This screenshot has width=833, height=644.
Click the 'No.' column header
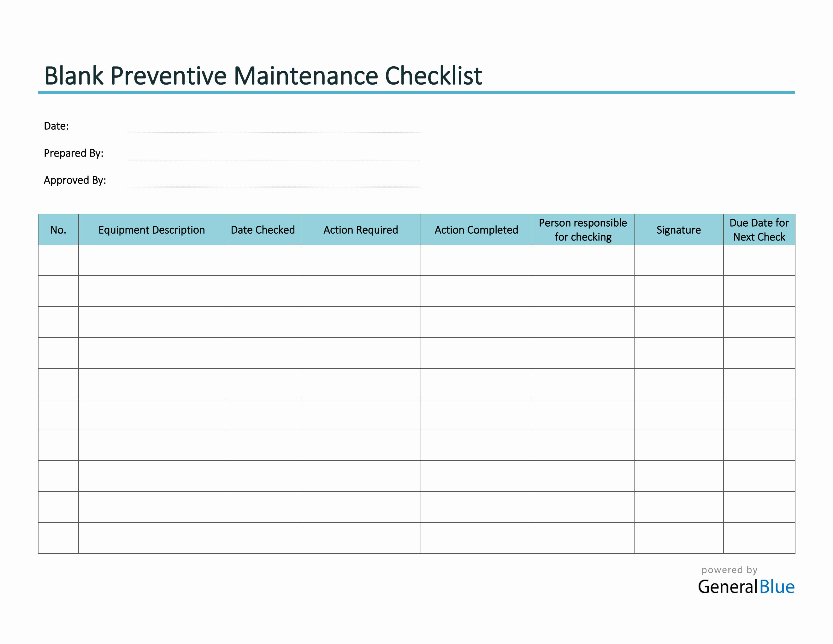point(58,230)
